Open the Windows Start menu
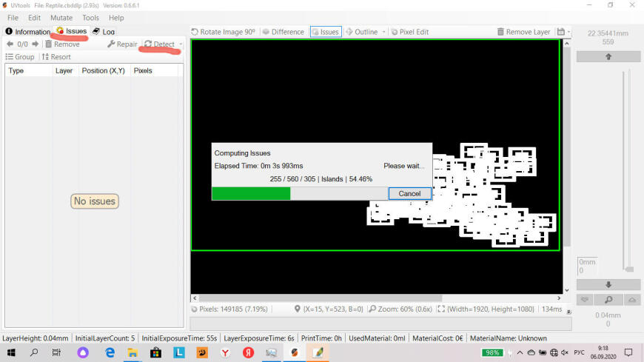Screen dimensions: 644x362 tap(11, 352)
